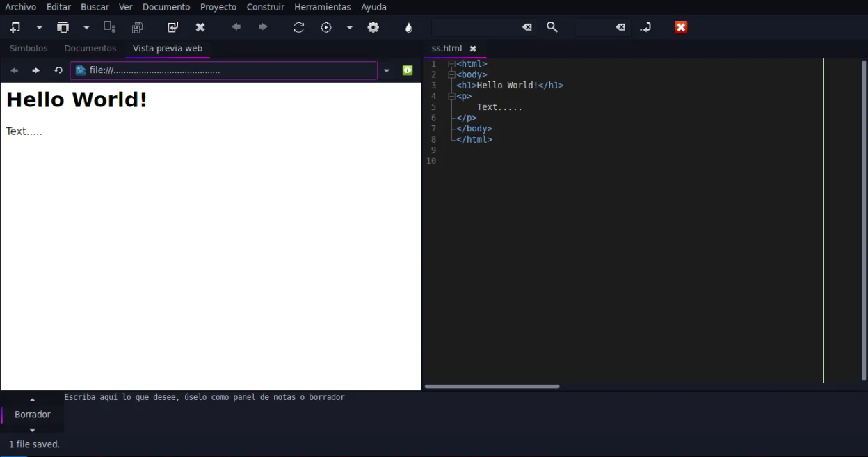This screenshot has height=457, width=868.
Task: Click the Text..... code on line 5
Action: pyautogui.click(x=499, y=107)
